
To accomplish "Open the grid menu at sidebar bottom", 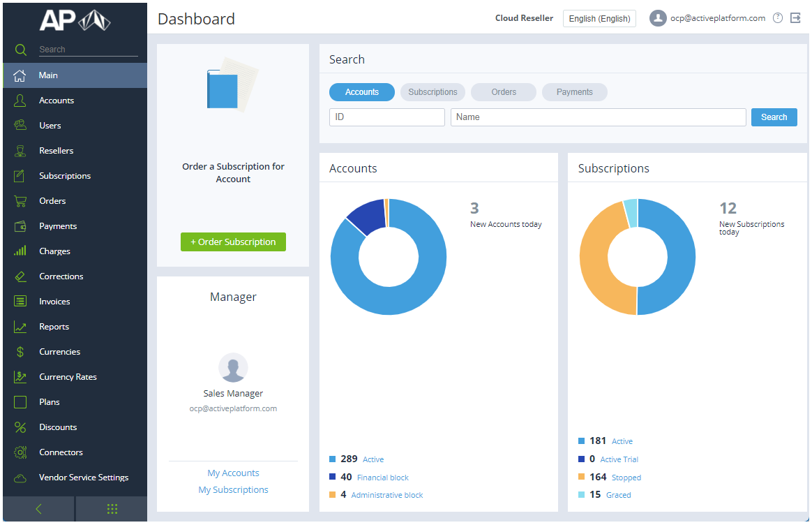I will [x=112, y=508].
